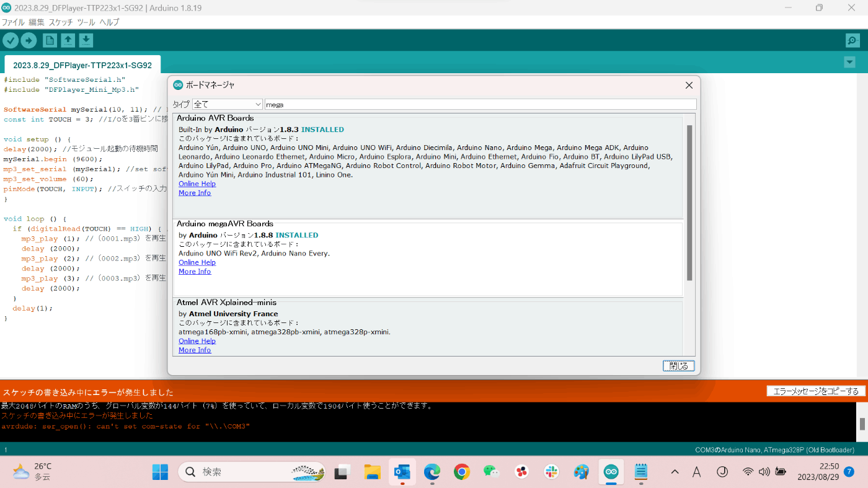The width and height of the screenshot is (868, 488).
Task: Click the avrdude ser_open error line in console
Action: tap(125, 426)
